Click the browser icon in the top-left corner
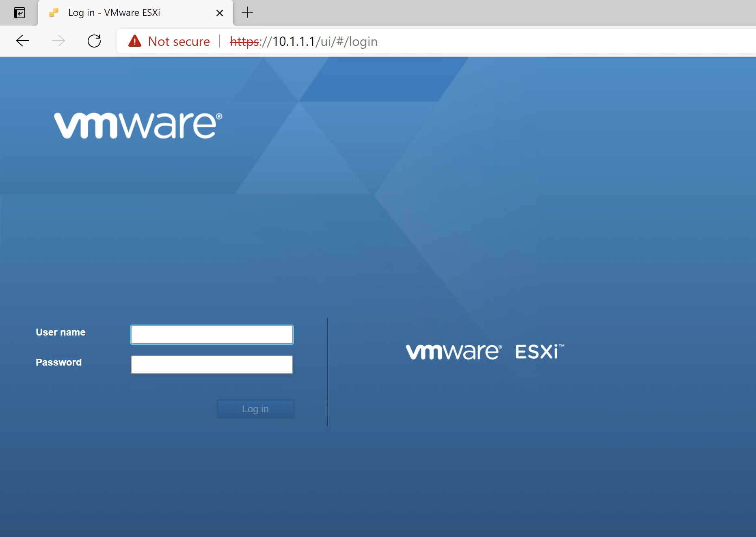 pos(19,13)
